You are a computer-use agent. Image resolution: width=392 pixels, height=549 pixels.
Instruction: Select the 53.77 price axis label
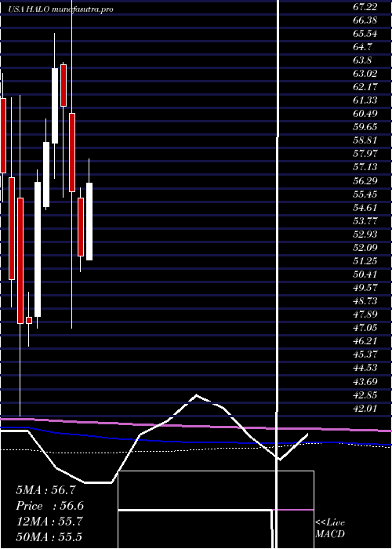pyautogui.click(x=365, y=220)
